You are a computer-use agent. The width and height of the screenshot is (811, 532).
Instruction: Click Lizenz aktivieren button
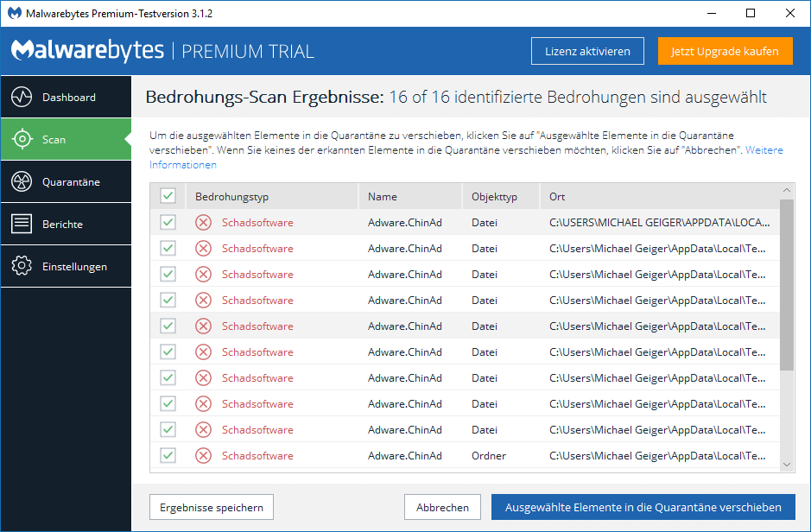[x=587, y=51]
